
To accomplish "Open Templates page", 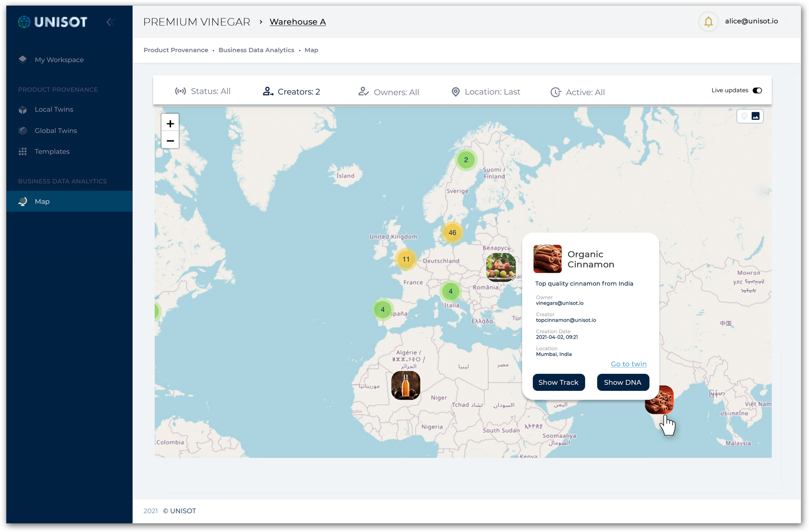I will (52, 152).
